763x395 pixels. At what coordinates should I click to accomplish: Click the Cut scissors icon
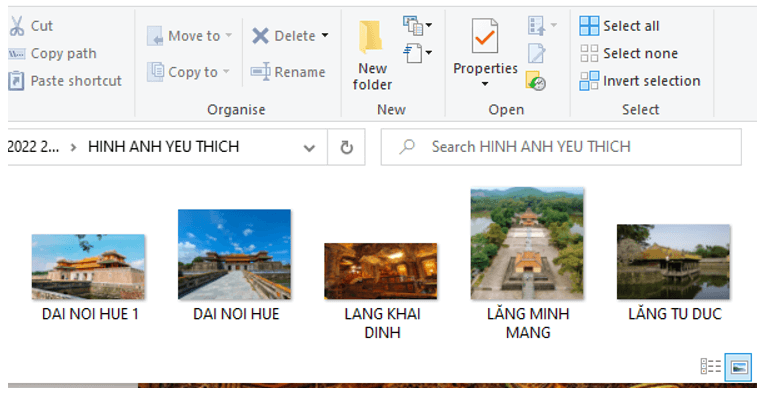click(17, 26)
